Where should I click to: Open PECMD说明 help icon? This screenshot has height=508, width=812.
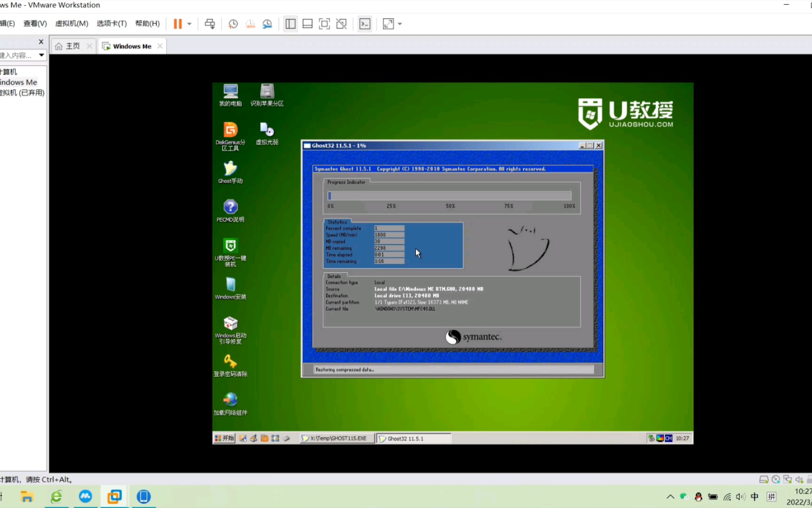(230, 211)
